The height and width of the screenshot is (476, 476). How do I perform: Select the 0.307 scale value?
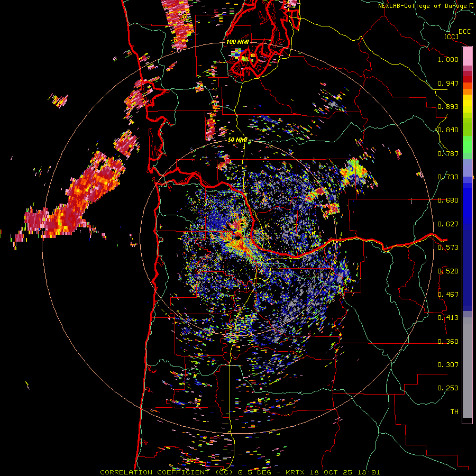click(x=448, y=365)
